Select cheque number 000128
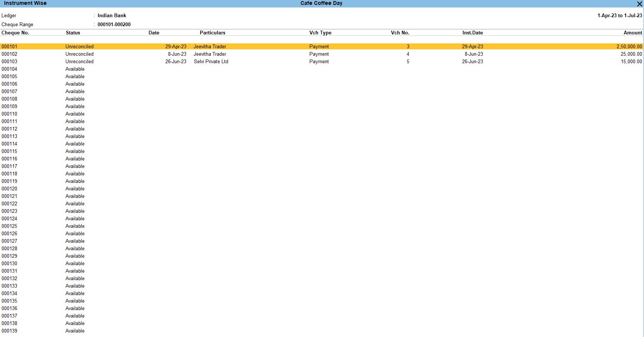 9,248
